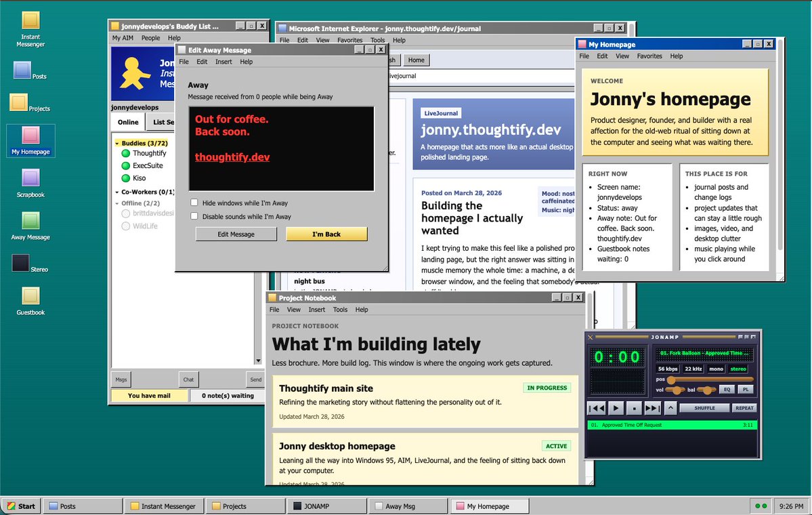This screenshot has height=515, width=812.
Task: Switch JONAMP to mono
Action: point(717,369)
